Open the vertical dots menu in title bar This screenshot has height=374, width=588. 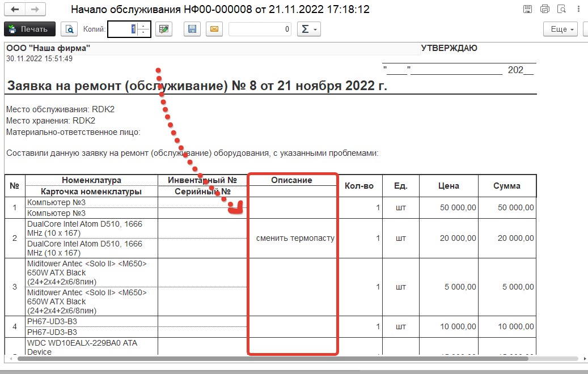click(x=579, y=10)
